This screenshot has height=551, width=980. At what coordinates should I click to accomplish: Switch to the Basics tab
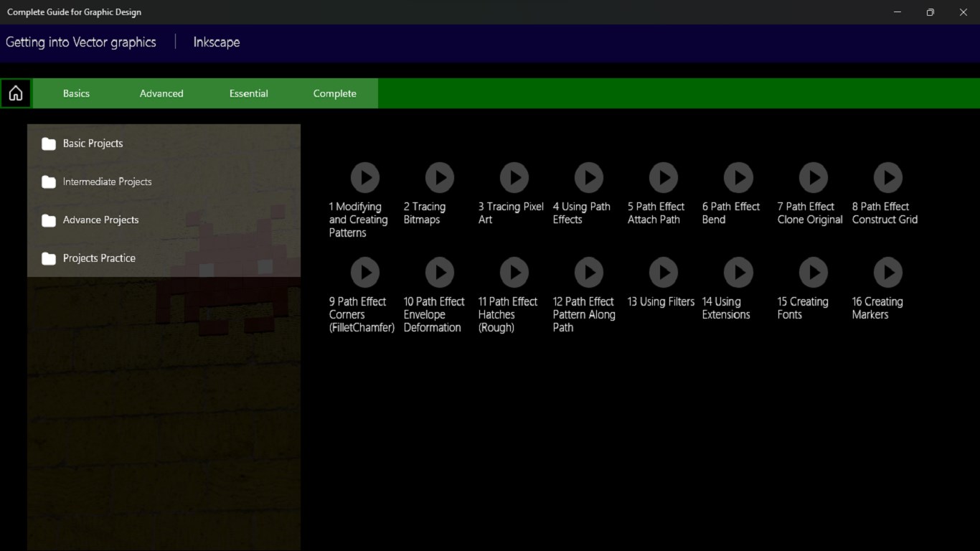coord(76,93)
